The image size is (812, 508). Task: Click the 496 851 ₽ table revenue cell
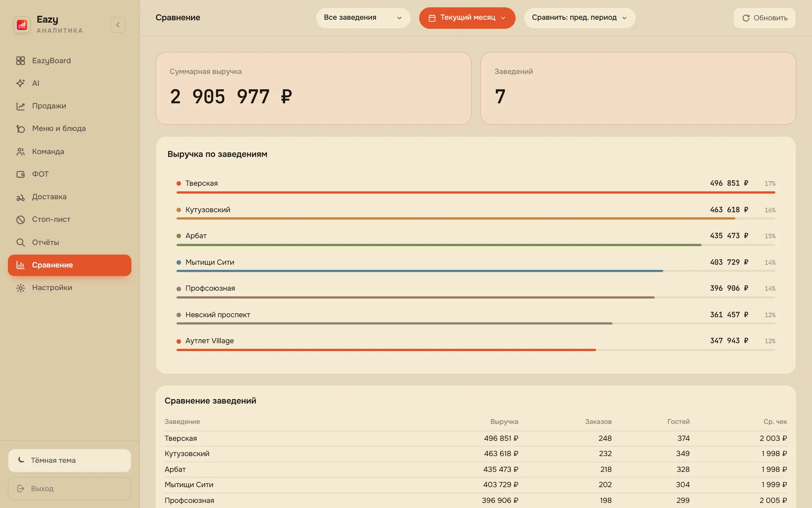(x=501, y=438)
